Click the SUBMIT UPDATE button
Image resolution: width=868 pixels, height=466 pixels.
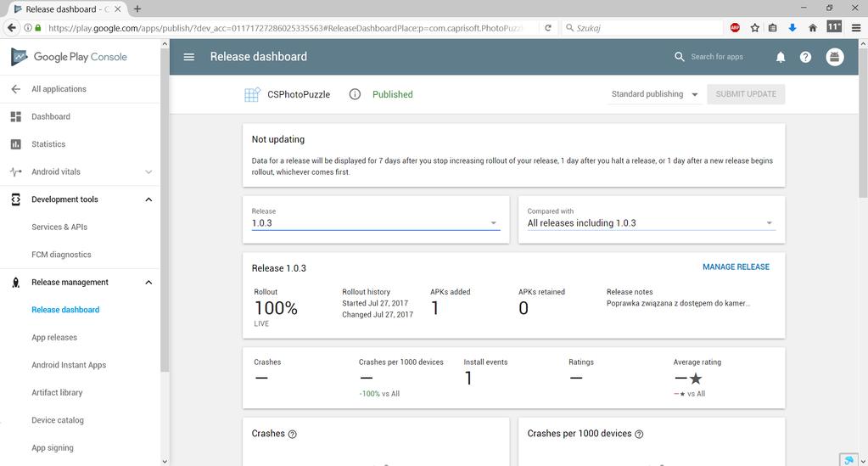tap(746, 94)
